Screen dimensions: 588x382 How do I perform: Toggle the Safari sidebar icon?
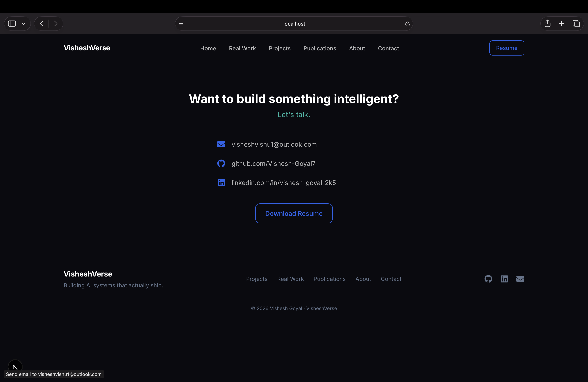(x=12, y=24)
